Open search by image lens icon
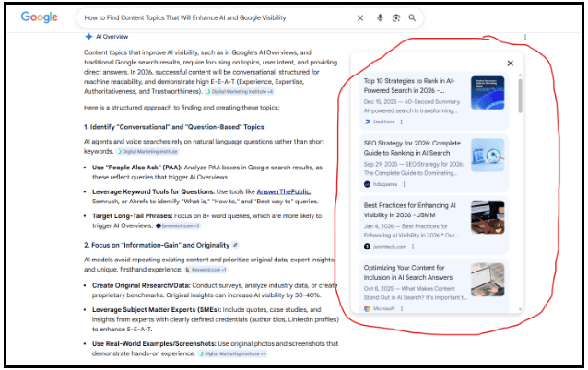 pos(396,18)
